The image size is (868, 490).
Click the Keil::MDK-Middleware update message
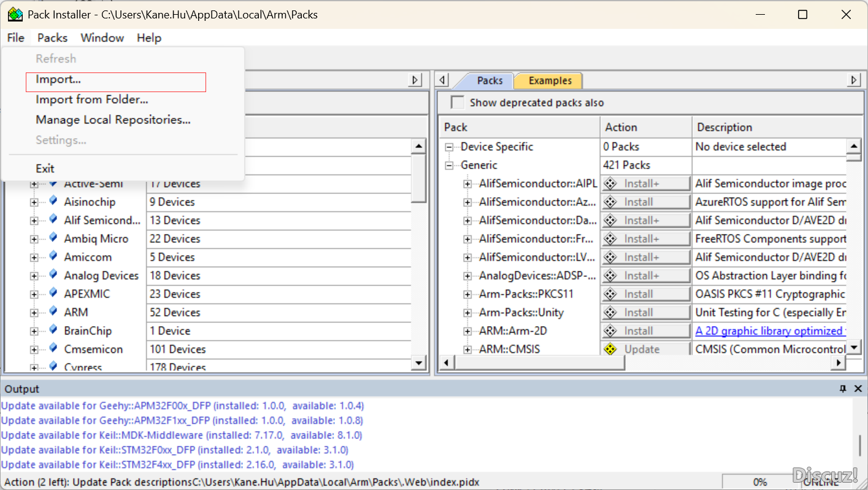pyautogui.click(x=182, y=435)
